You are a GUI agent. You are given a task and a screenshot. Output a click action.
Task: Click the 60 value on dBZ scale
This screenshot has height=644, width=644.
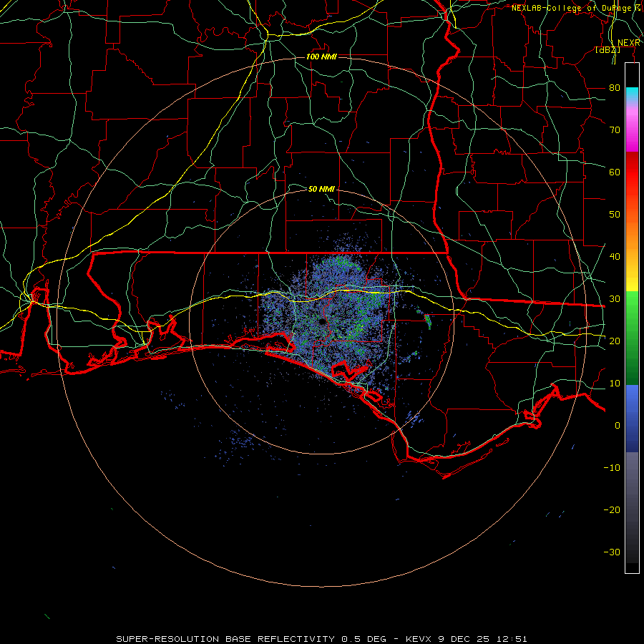click(x=615, y=172)
